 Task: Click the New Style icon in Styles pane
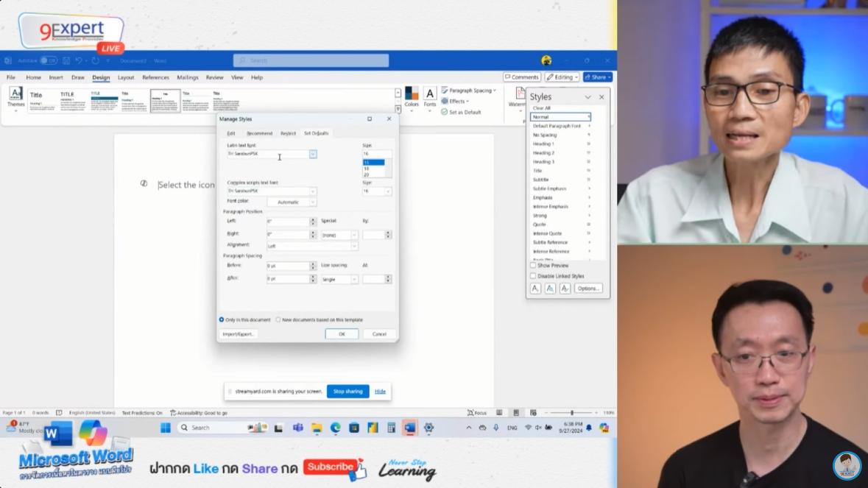tap(536, 289)
